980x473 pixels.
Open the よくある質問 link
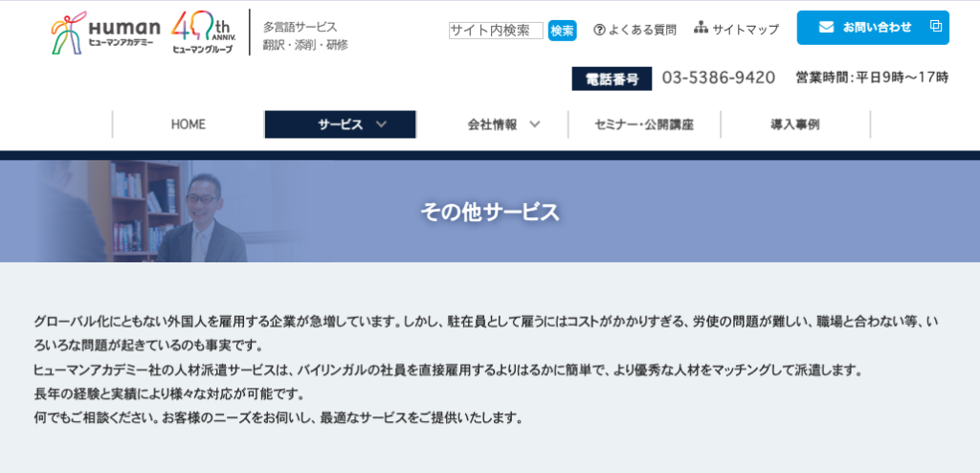click(x=641, y=30)
